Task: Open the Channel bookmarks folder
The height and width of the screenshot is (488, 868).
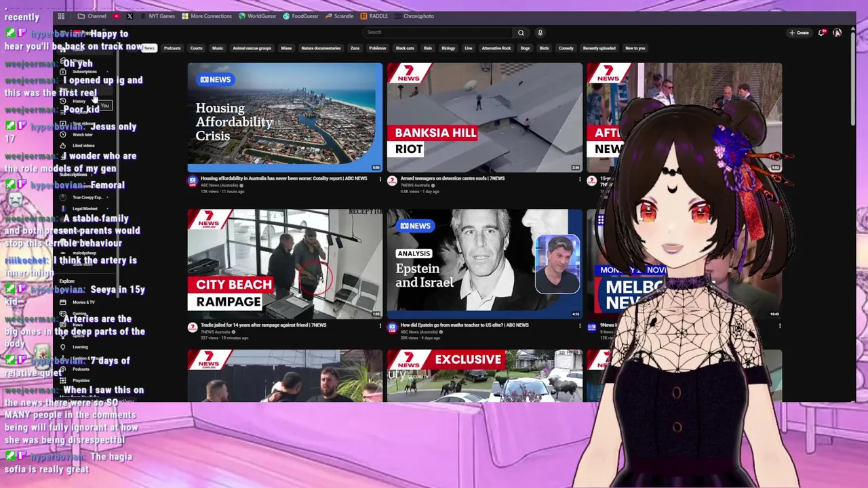Action: coord(92,16)
